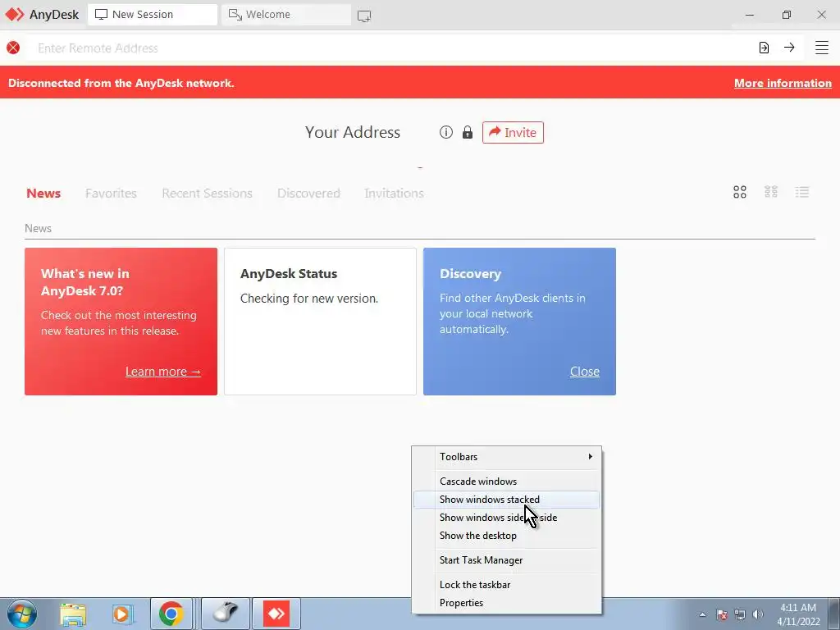This screenshot has width=840, height=630.
Task: Choose Properties in context menu
Action: [x=506, y=603]
